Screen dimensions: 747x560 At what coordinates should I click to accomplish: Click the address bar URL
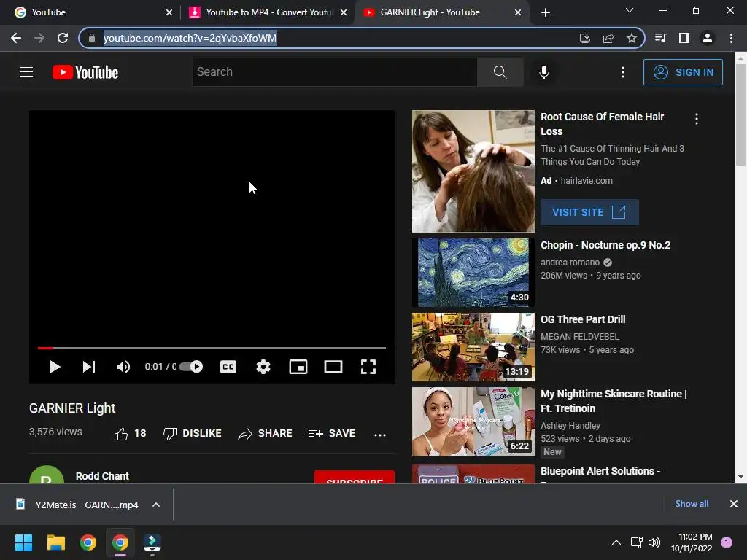tap(190, 38)
